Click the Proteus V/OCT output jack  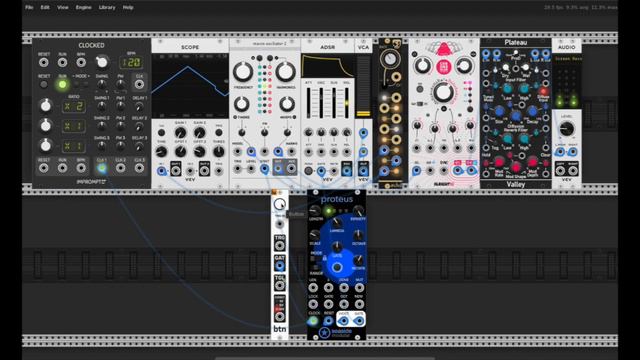pos(344,321)
